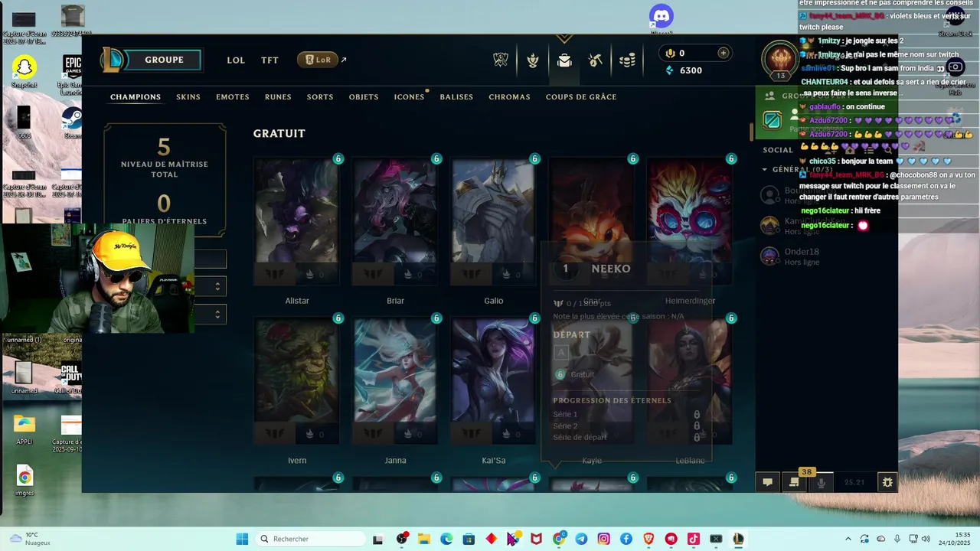Open second sort dropdown in left sidebar
This screenshot has height=551, width=980.
pos(210,314)
